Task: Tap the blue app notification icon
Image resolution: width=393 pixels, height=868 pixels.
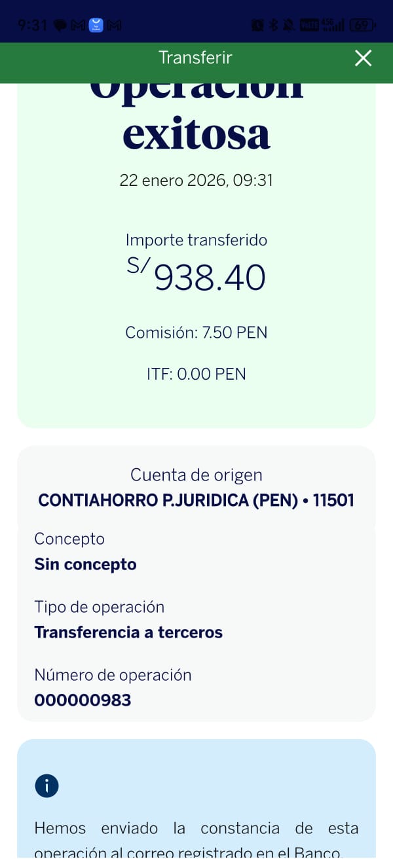Action: [x=96, y=26]
